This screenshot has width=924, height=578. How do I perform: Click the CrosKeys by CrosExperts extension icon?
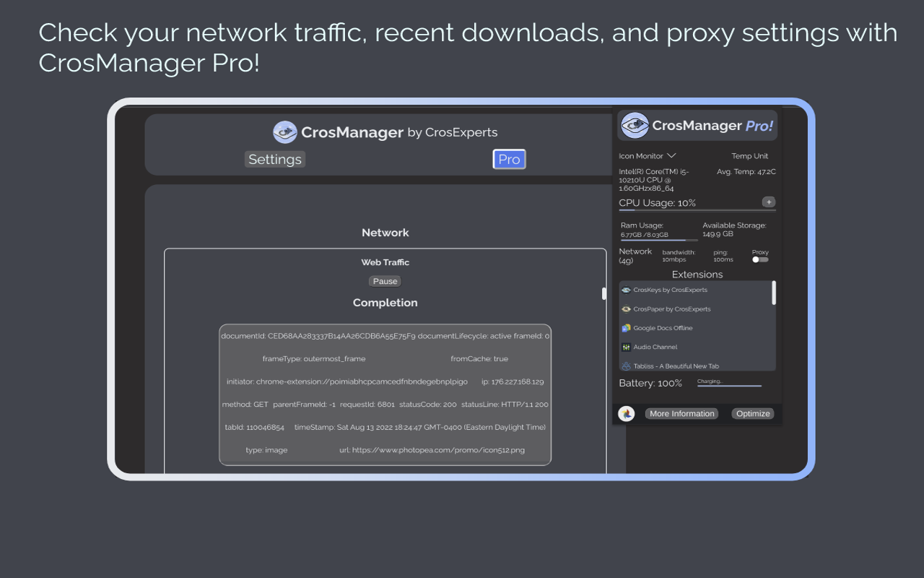coord(626,290)
